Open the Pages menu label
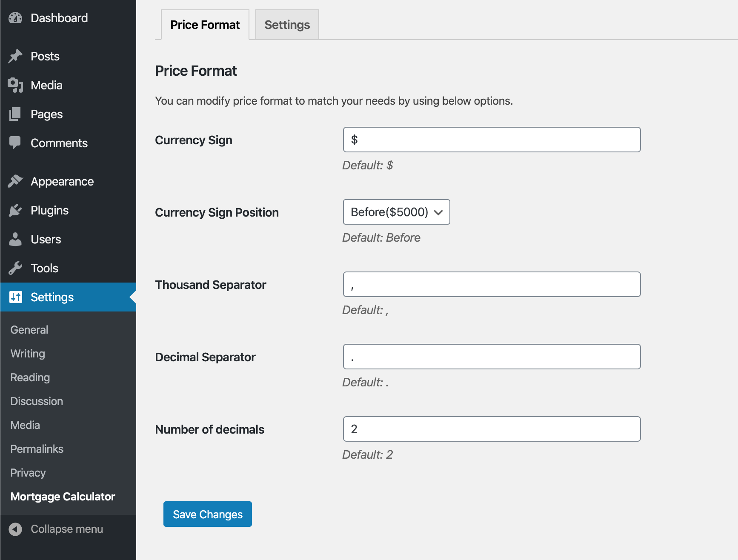 point(47,114)
